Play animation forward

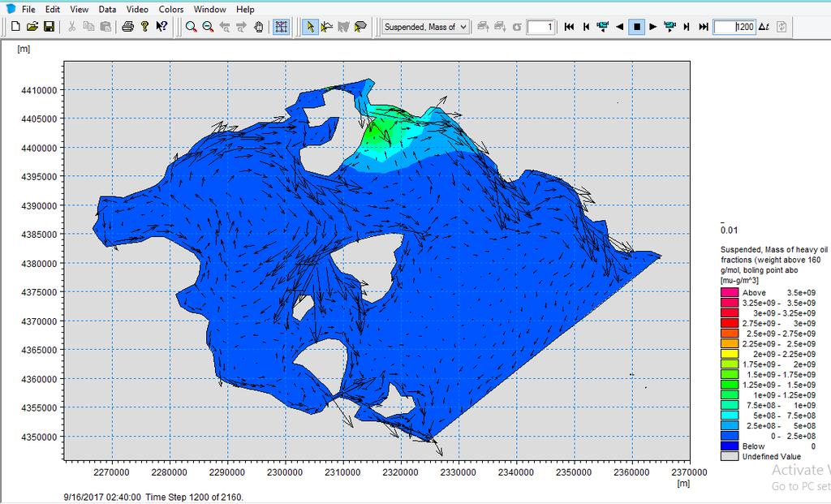[653, 27]
